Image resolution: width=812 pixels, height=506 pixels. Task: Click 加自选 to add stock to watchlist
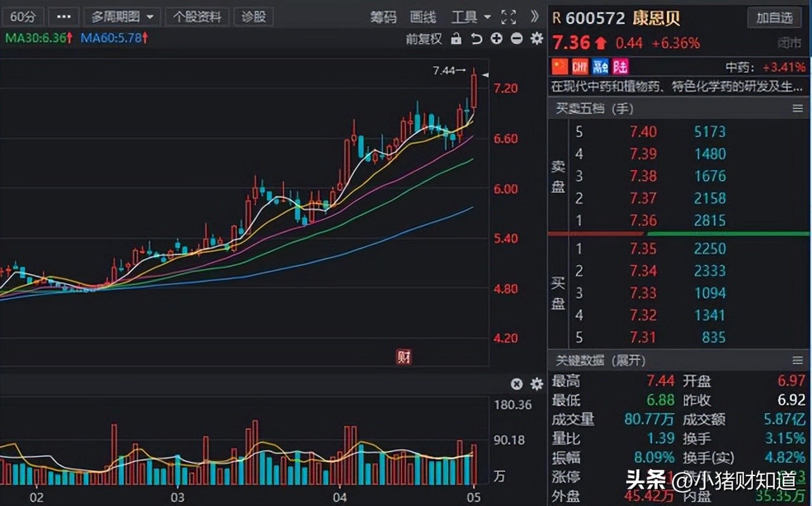(775, 18)
